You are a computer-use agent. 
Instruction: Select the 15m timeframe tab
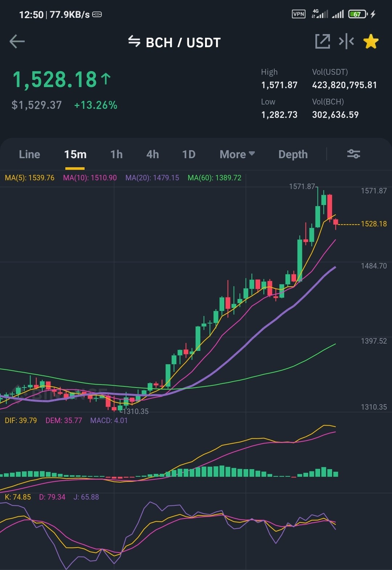(75, 154)
